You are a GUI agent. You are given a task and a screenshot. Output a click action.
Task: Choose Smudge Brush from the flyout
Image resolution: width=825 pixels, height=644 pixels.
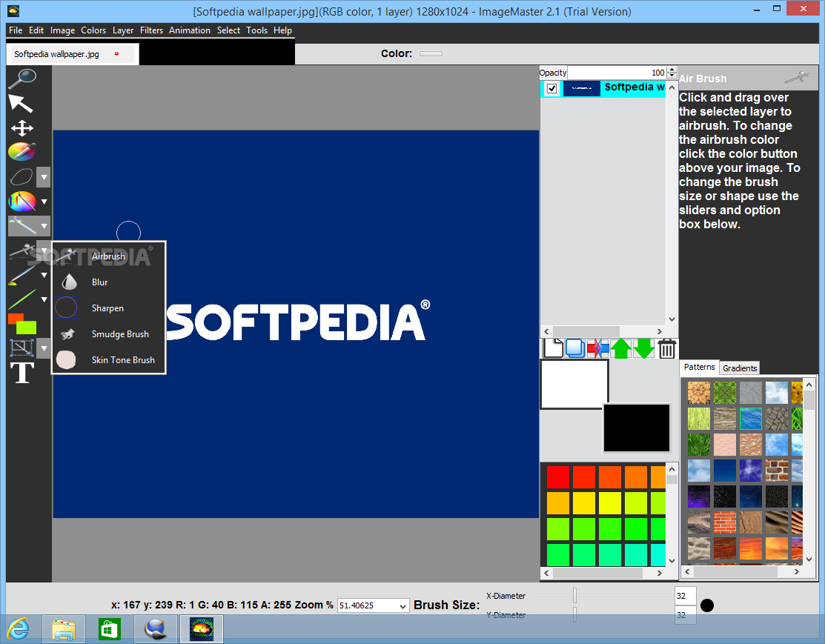click(x=108, y=334)
